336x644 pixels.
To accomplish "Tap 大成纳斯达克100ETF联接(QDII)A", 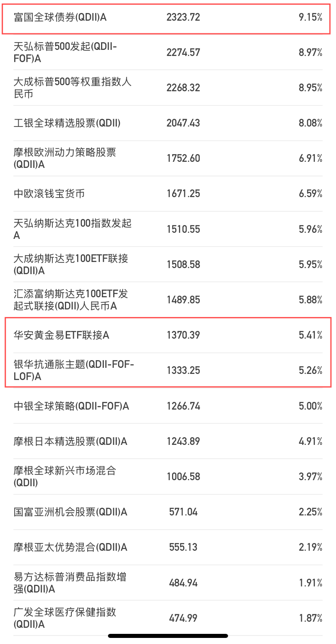I will (168, 264).
